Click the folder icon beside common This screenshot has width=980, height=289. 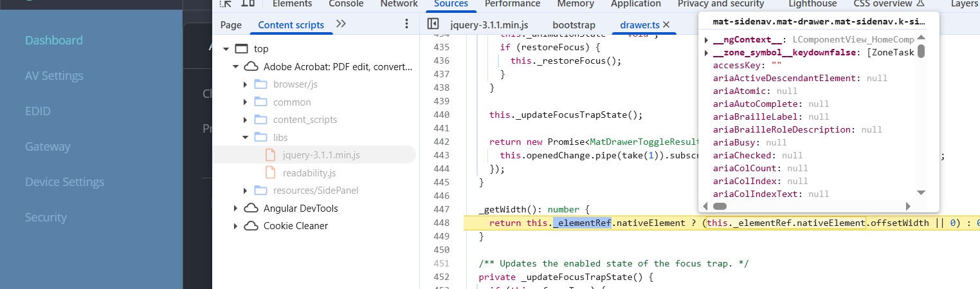(x=260, y=102)
